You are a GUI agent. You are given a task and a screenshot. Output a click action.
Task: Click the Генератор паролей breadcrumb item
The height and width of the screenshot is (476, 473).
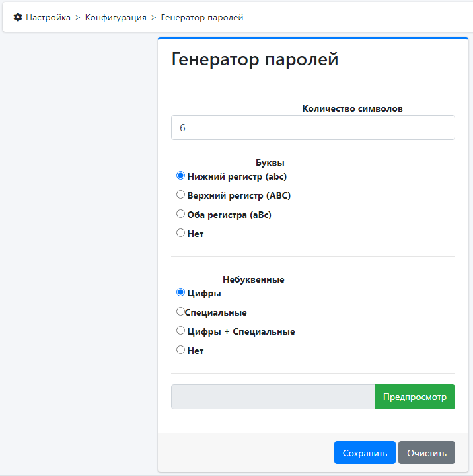[x=202, y=17]
